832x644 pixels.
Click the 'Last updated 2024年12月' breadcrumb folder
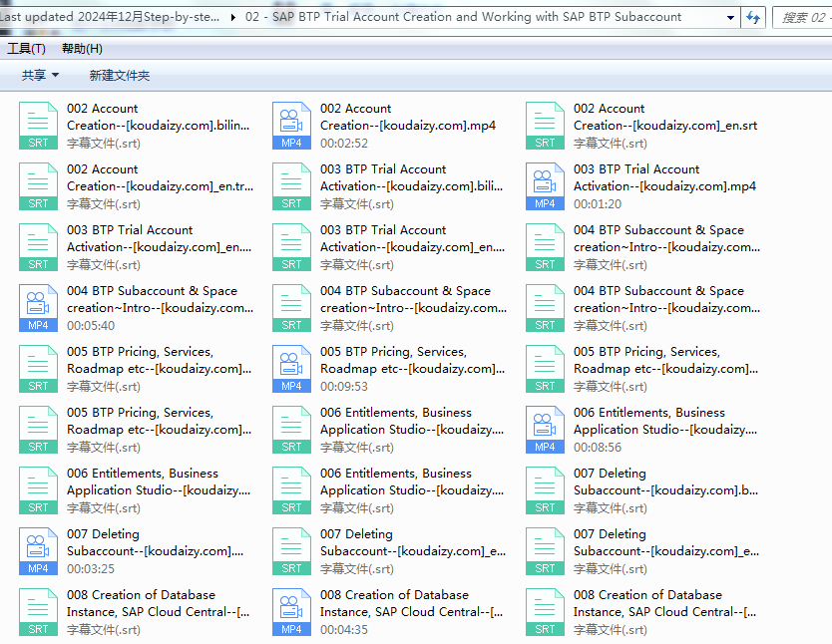[x=110, y=17]
